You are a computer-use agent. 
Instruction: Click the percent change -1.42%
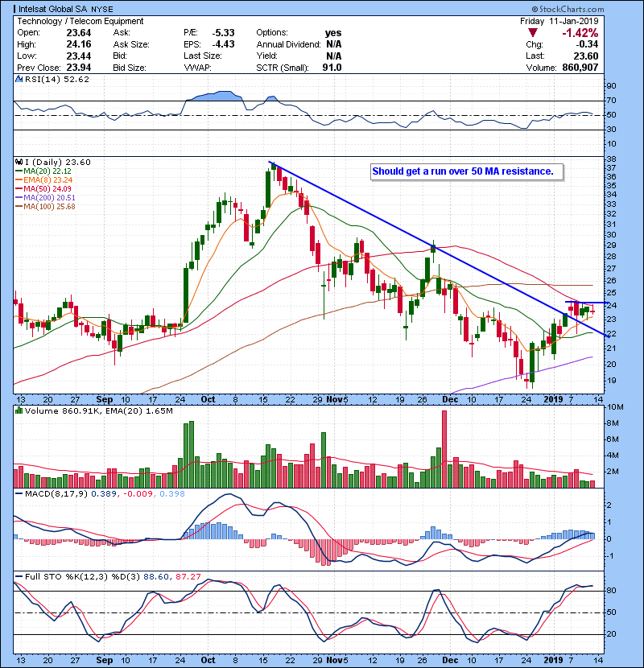(x=580, y=33)
